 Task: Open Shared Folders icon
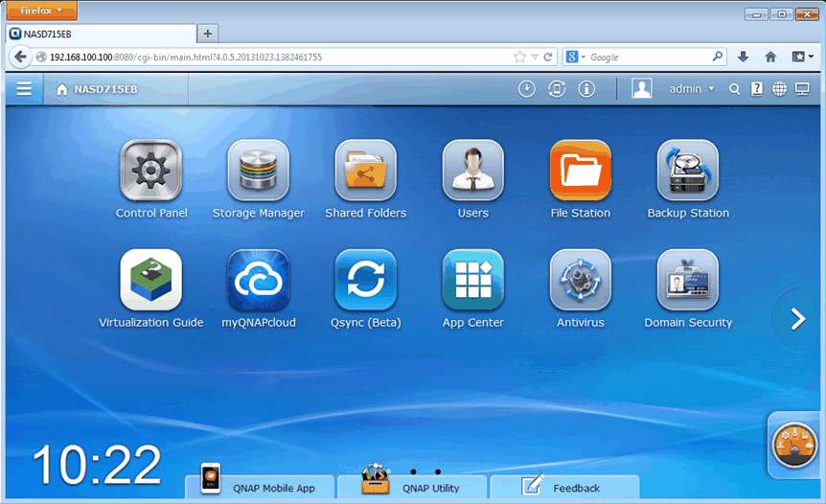click(x=365, y=171)
